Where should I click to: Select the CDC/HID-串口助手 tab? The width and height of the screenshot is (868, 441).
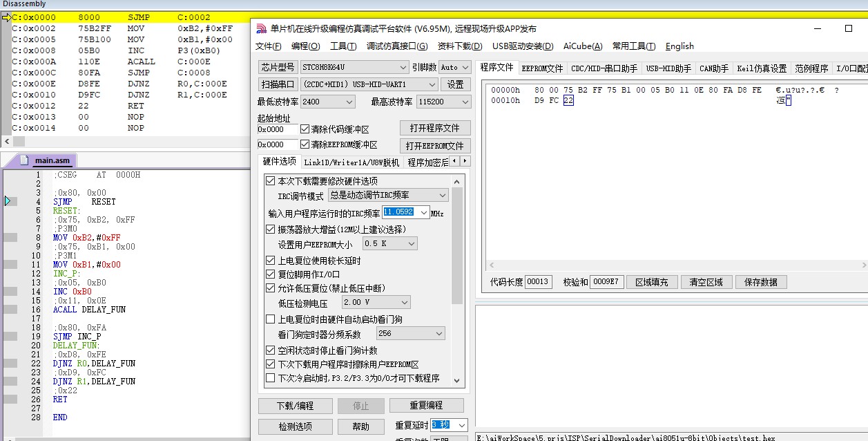coord(604,68)
